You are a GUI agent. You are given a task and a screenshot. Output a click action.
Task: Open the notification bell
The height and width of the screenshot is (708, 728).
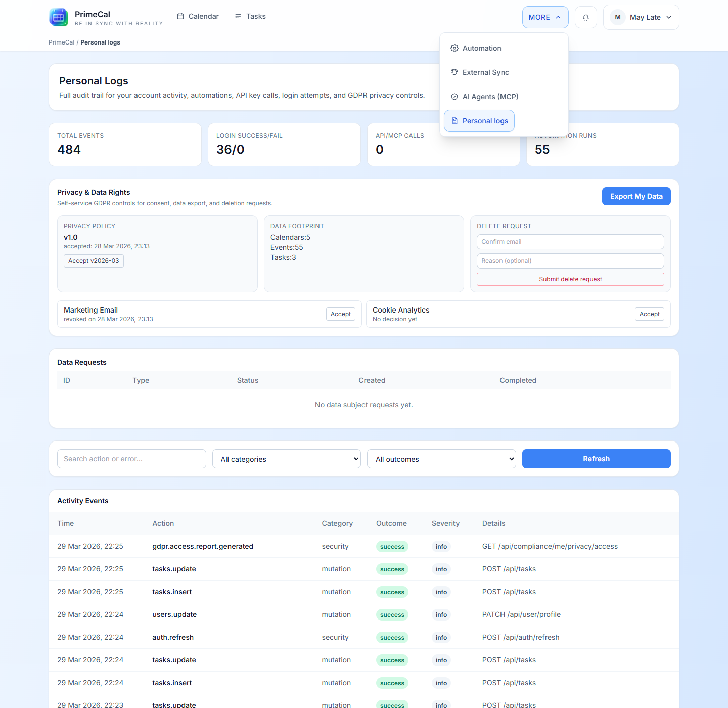[x=585, y=17]
